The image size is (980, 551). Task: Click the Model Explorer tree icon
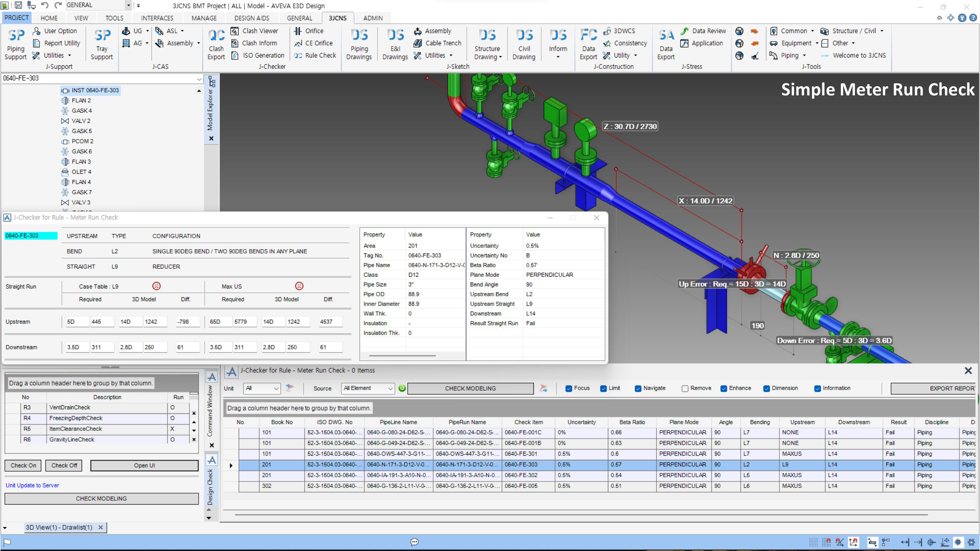click(212, 81)
